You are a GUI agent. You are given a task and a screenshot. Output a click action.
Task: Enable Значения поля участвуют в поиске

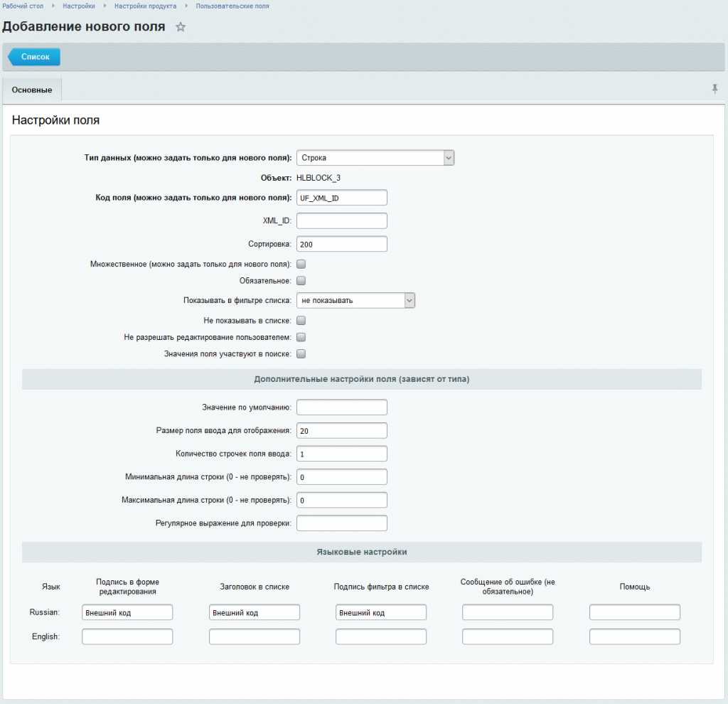point(301,354)
